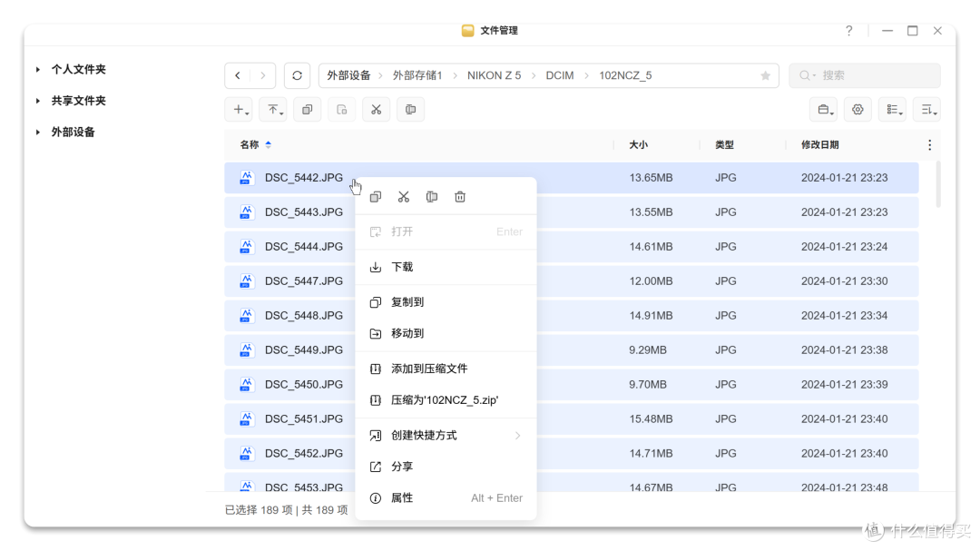Choose 移动到 in the context menu
This screenshot has width=980, height=551.
[x=446, y=333]
